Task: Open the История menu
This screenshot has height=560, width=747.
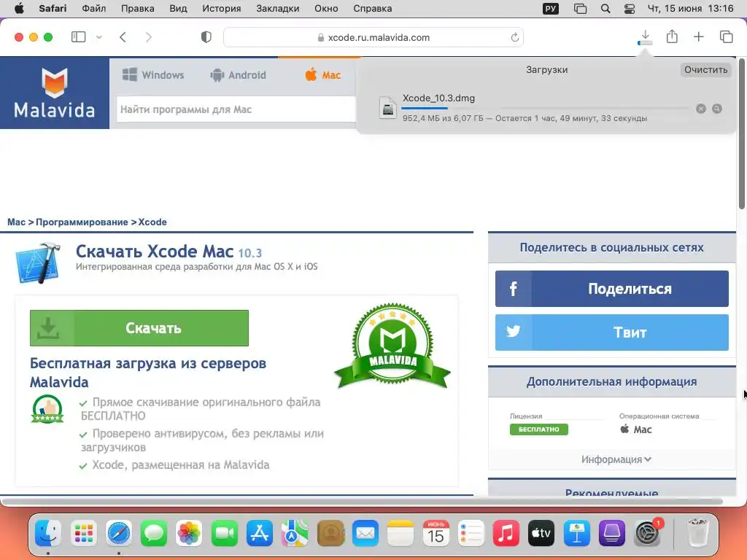Action: click(x=222, y=9)
